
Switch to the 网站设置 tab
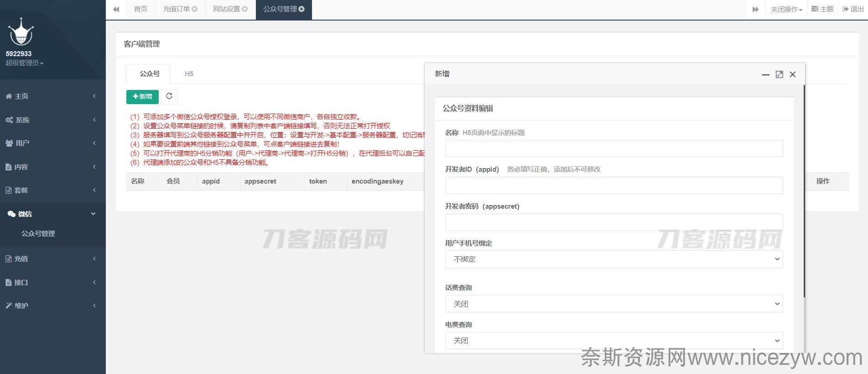(x=227, y=9)
